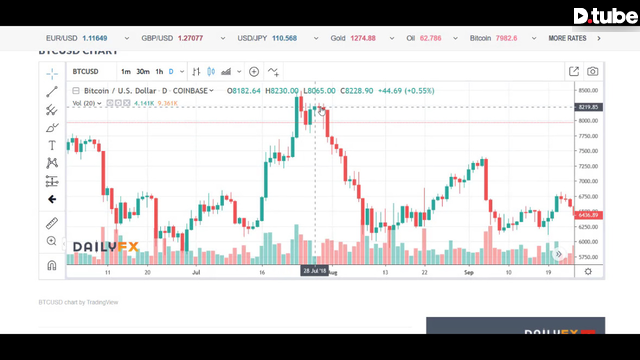The height and width of the screenshot is (360, 640).
Task: Expand the Gold rate dropdown
Action: (392, 38)
